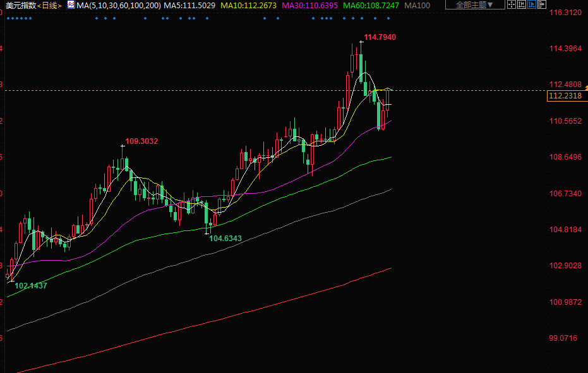The width and height of the screenshot is (588, 373).
Task: Open the 全部主题 dropdown
Action: tap(475, 5)
